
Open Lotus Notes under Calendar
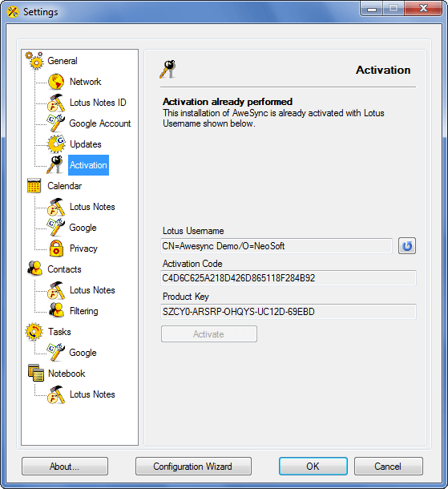92,207
